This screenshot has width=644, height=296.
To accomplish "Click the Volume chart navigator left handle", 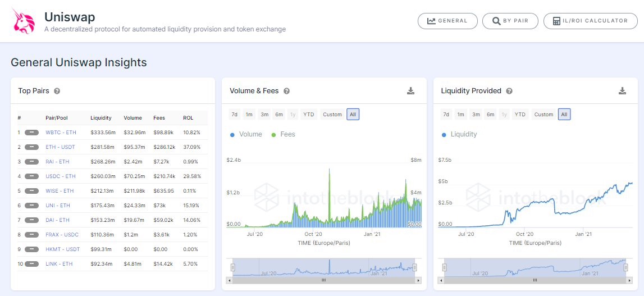I will tap(232, 267).
